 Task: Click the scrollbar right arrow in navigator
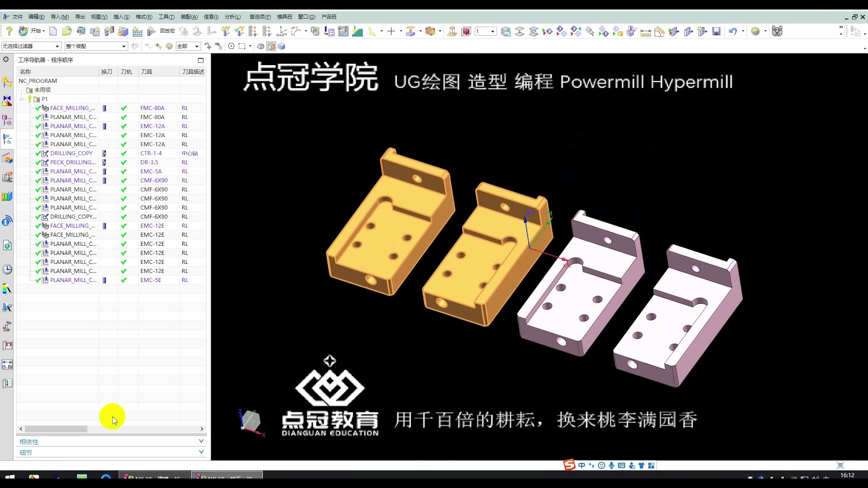point(202,429)
